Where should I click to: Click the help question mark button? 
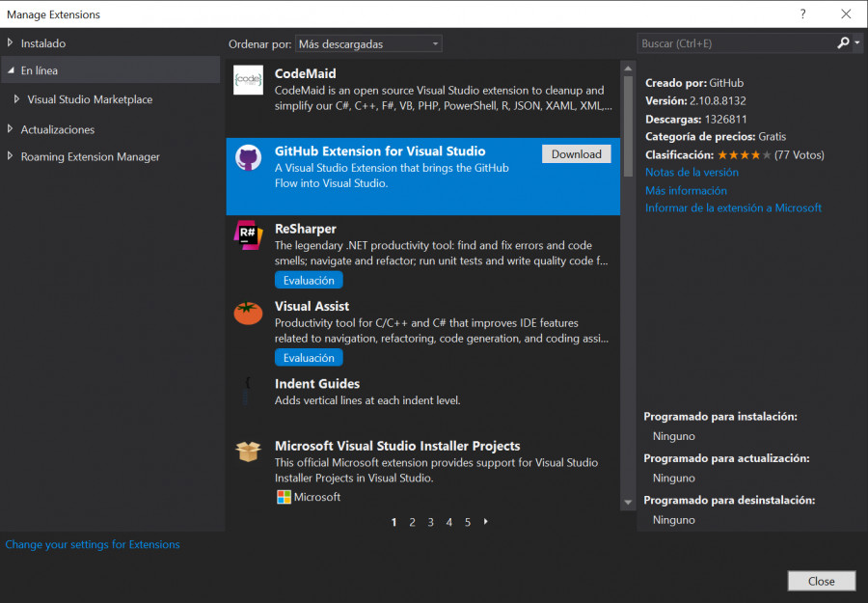pos(802,14)
